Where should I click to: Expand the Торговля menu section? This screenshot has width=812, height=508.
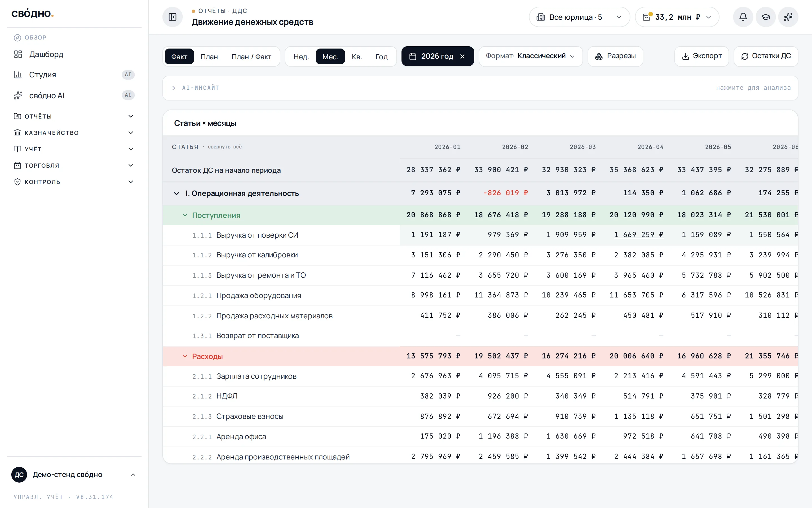click(74, 165)
